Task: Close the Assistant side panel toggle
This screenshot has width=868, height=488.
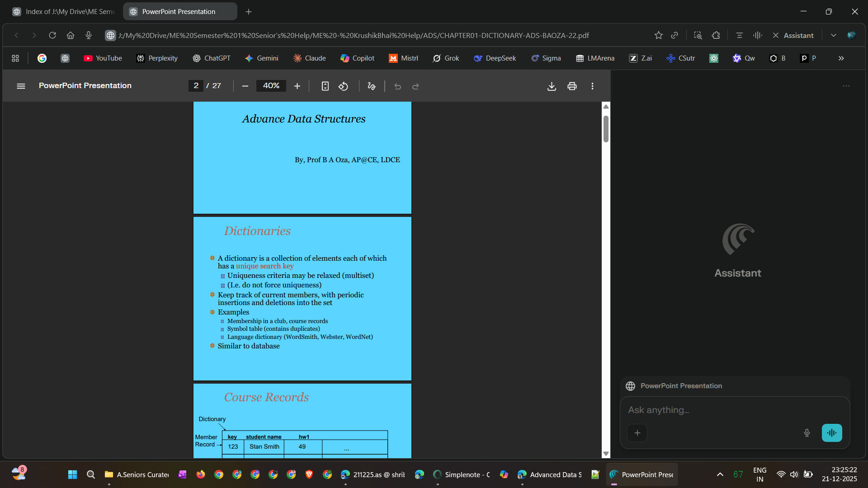Action: [793, 35]
